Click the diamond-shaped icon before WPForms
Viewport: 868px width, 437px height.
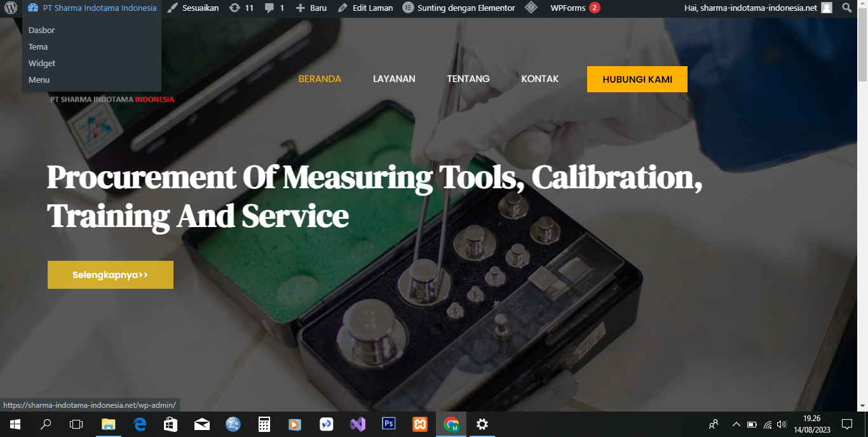pos(531,8)
